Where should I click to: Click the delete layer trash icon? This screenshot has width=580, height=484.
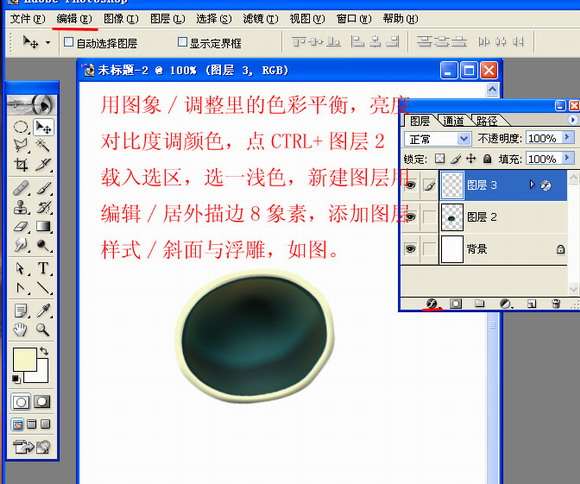pos(555,304)
